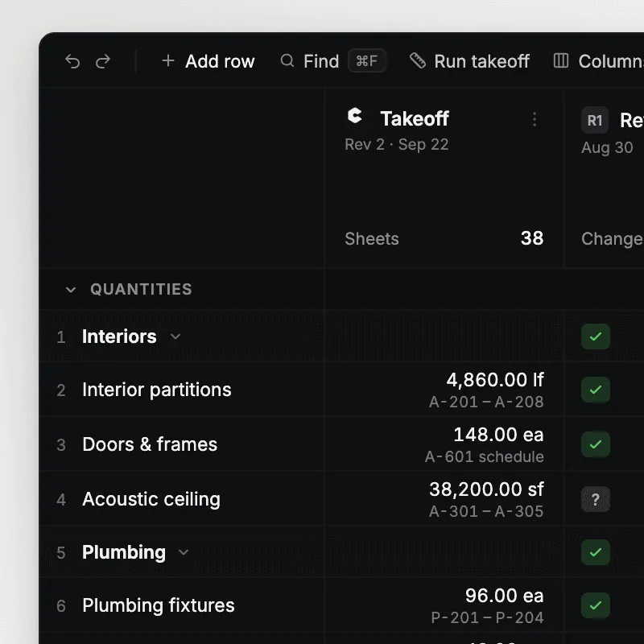Open the Columns button
The width and height of the screenshot is (644, 644).
click(x=598, y=61)
